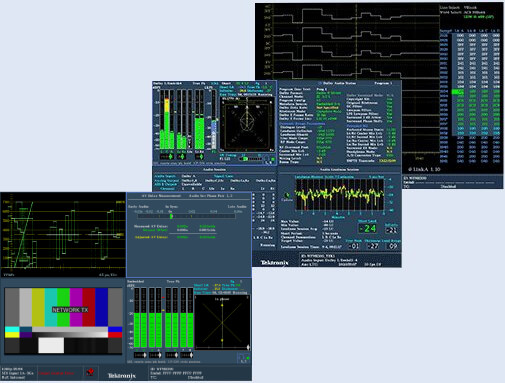Click the -27 loudness readout box

[x=373, y=246]
